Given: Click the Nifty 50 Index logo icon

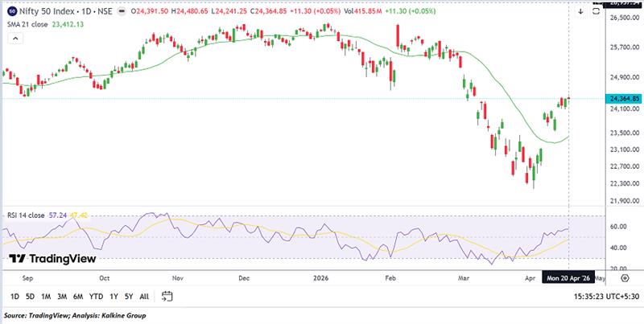Looking at the screenshot, I should tap(12, 11).
